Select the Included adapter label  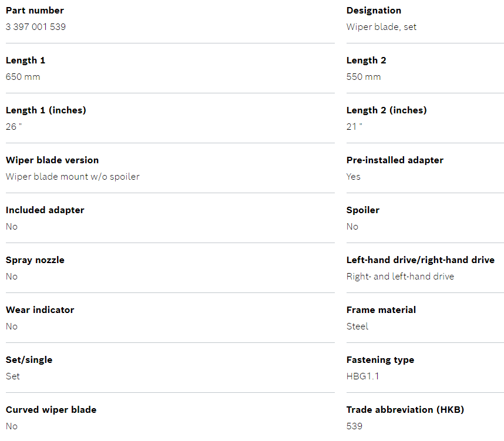(45, 210)
